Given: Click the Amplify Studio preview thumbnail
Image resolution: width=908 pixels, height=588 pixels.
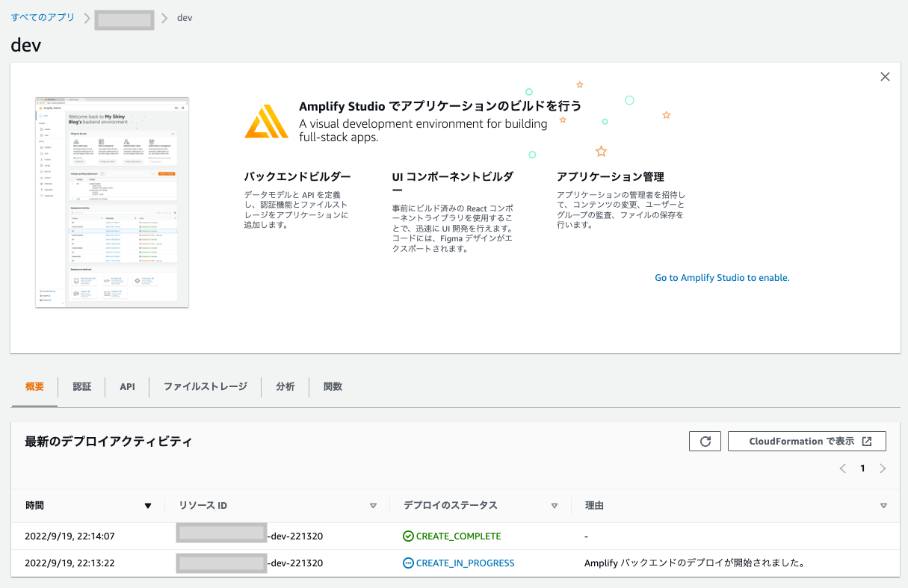Looking at the screenshot, I should pyautogui.click(x=111, y=202).
